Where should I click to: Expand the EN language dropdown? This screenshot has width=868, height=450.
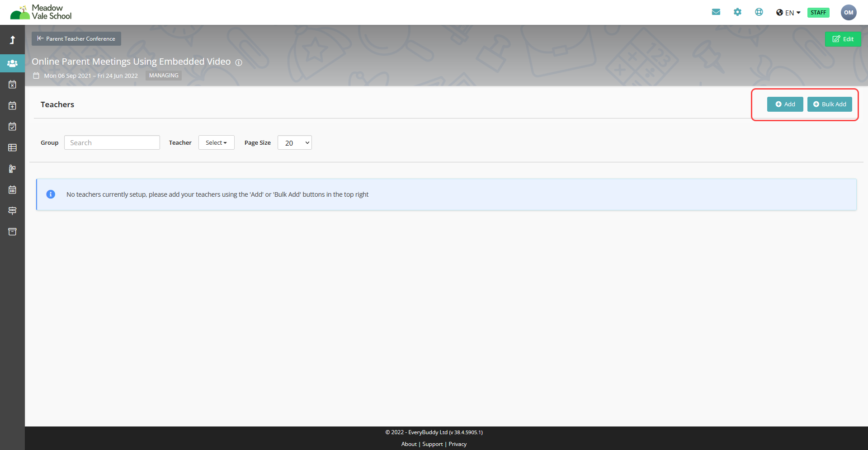pyautogui.click(x=788, y=13)
